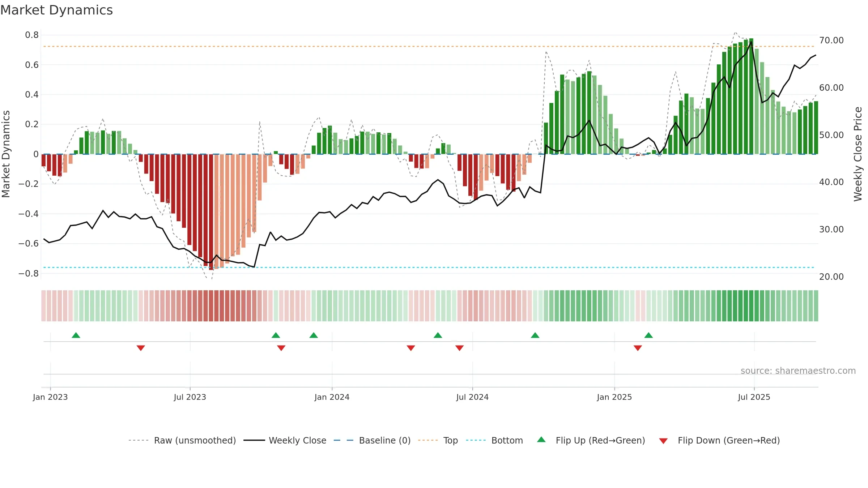This screenshot has width=868, height=488.
Task: Click the '0.6' left axis tick label
Action: coord(32,65)
